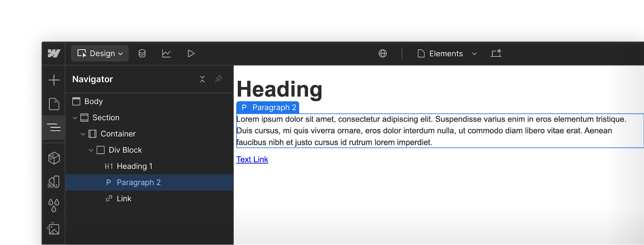The width and height of the screenshot is (644, 245).
Task: Open the analytics chart icon
Action: tap(166, 54)
